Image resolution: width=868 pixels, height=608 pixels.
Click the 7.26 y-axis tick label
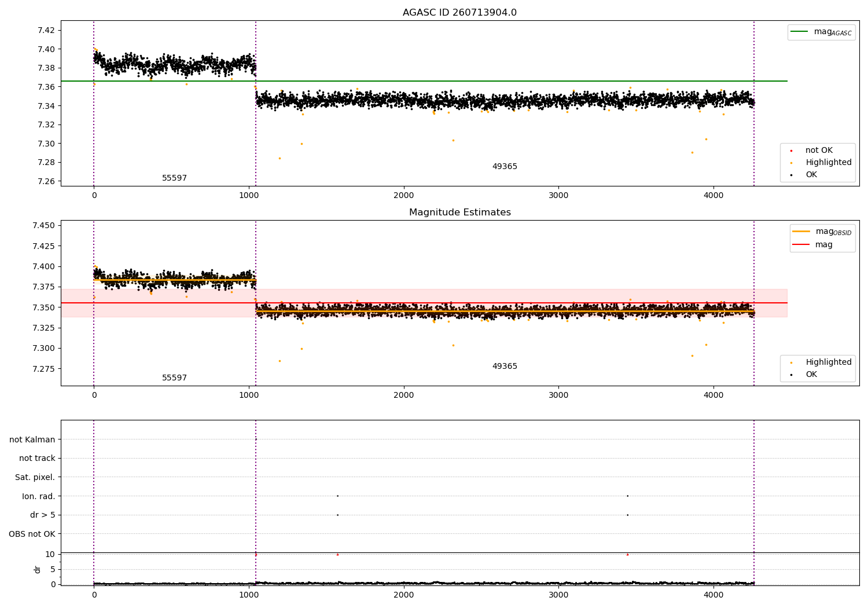pyautogui.click(x=45, y=181)
